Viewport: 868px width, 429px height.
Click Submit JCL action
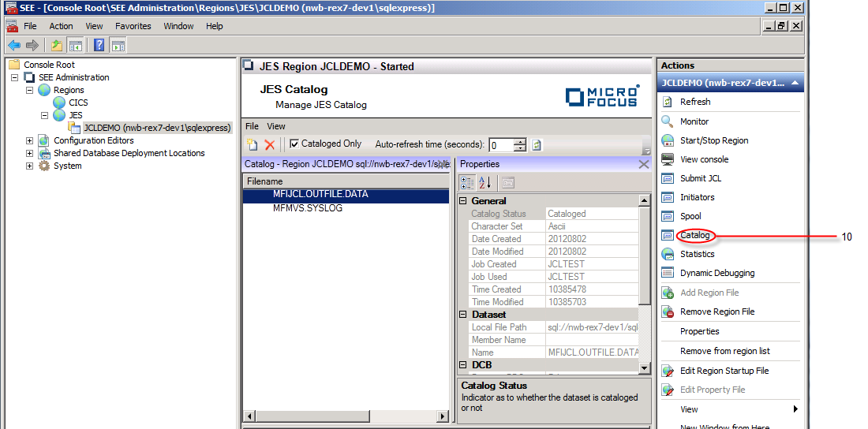[x=701, y=178]
